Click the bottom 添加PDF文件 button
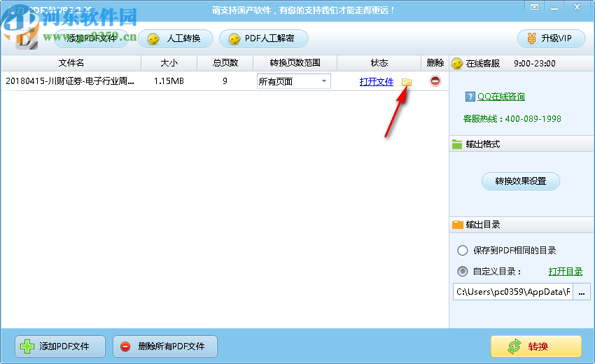The image size is (595, 364). (60, 346)
